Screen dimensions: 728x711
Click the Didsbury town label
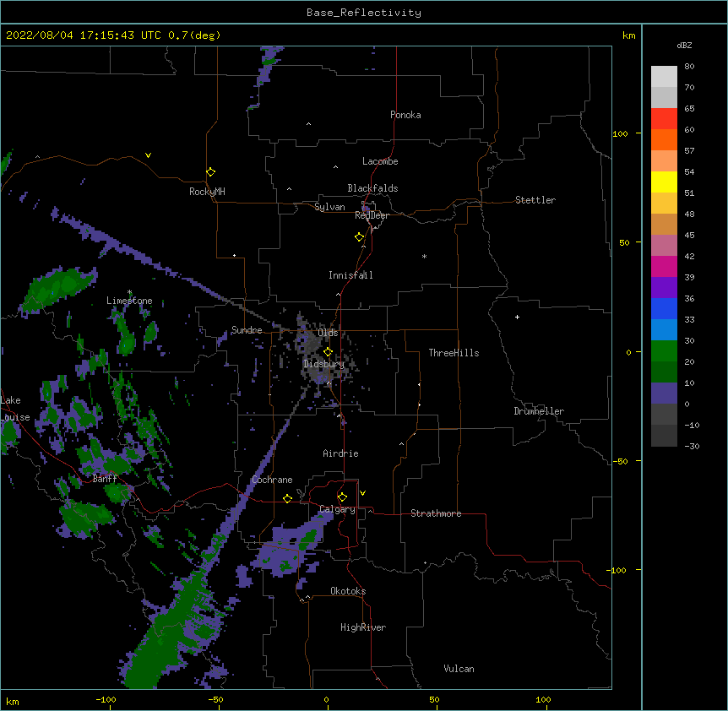pyautogui.click(x=324, y=364)
